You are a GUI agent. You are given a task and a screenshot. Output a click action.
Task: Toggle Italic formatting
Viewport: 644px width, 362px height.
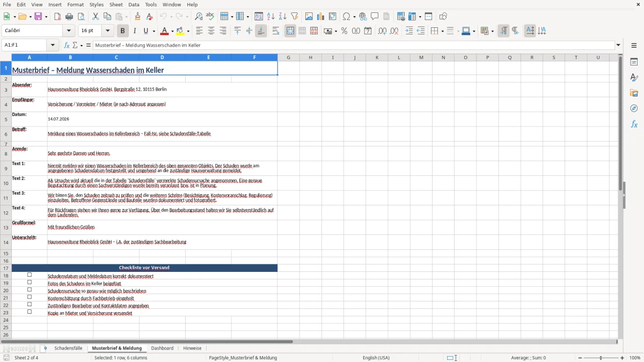coord(135,31)
